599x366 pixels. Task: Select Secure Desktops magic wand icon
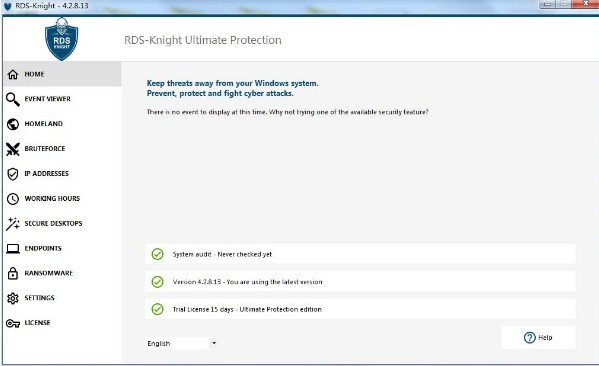click(13, 223)
